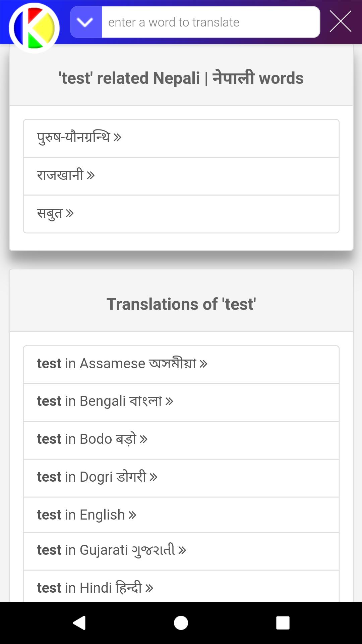Focus the 'enter a word to translate' field

tap(211, 22)
